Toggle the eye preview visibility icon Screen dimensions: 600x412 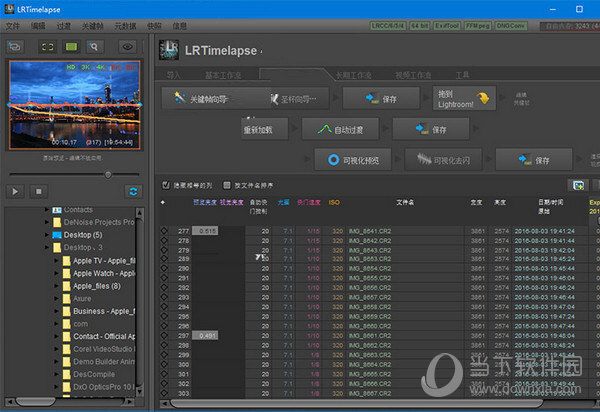point(127,47)
